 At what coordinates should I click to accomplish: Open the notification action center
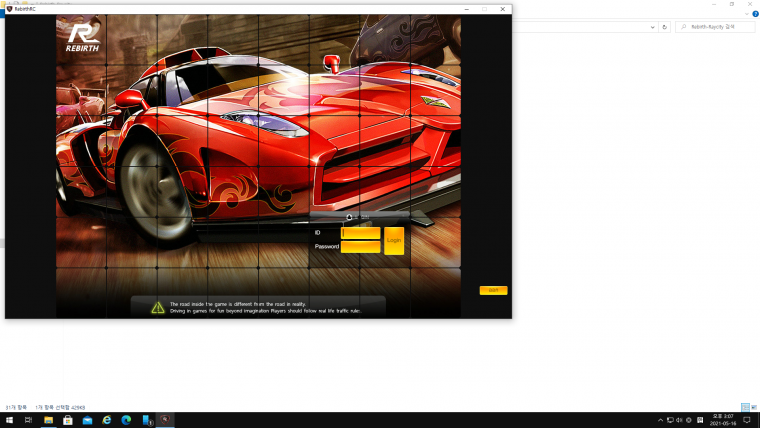(747, 420)
